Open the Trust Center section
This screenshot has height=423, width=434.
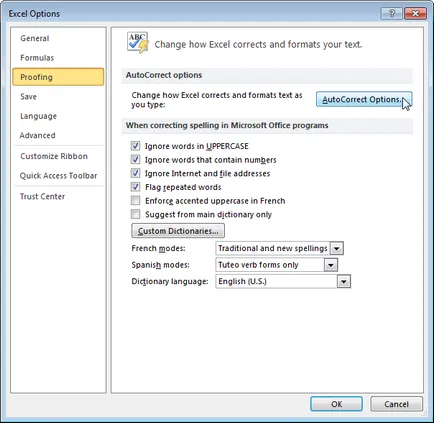(42, 196)
